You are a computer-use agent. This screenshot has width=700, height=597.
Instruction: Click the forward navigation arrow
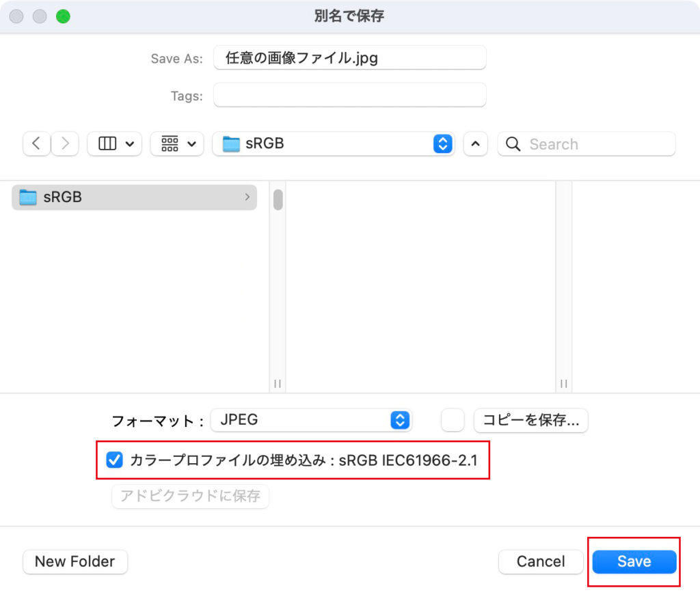tap(65, 144)
